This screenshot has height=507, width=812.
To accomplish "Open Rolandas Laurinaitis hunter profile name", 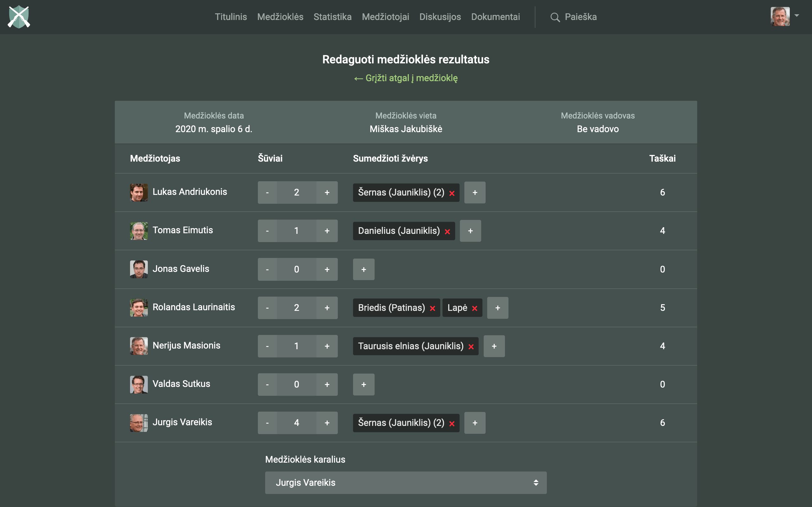I will coord(193,307).
